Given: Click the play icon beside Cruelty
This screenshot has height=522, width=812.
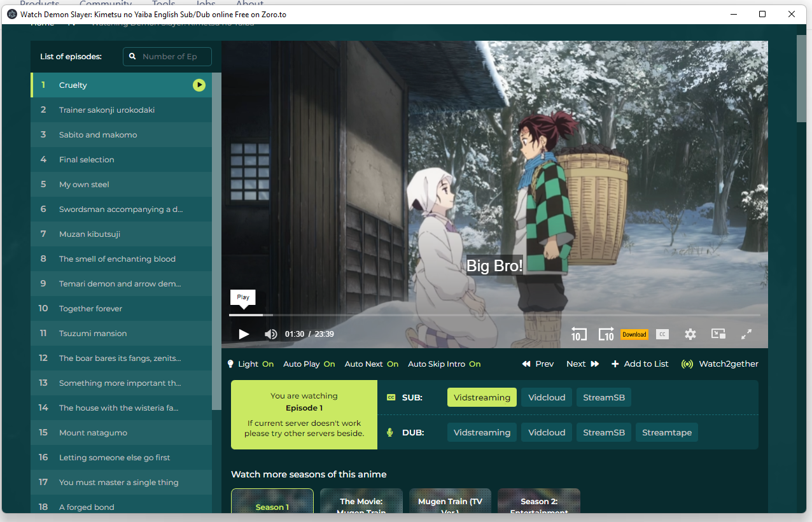Looking at the screenshot, I should pyautogui.click(x=199, y=85).
